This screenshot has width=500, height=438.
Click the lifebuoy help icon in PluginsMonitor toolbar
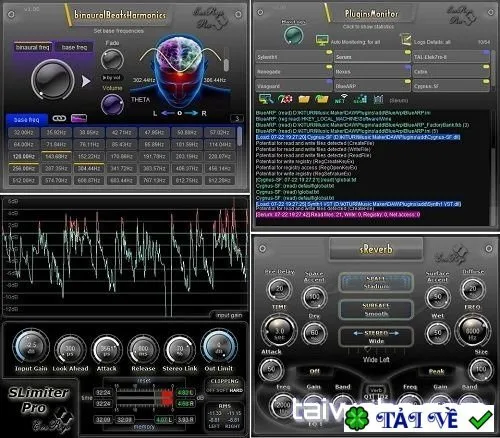[x=285, y=99]
